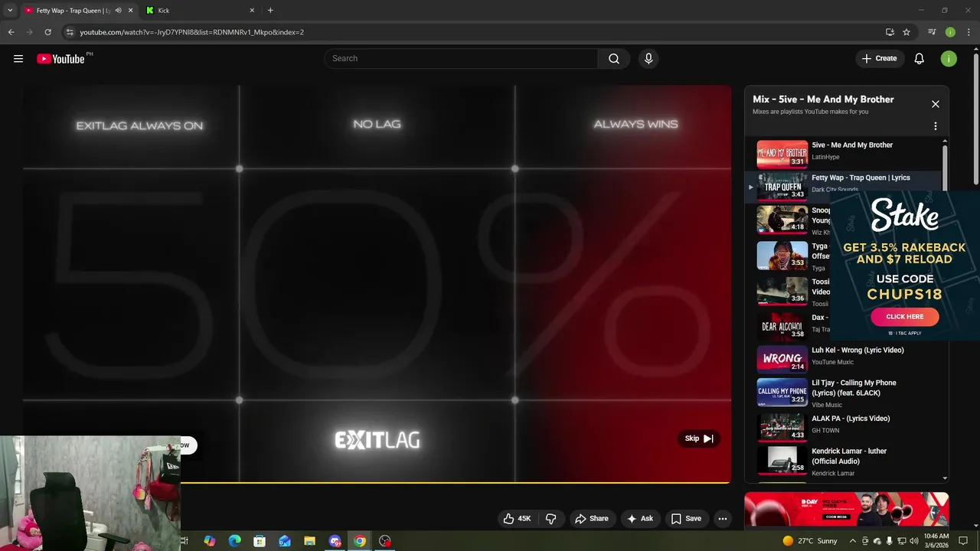
Task: Play 5ive - Me And My Brother thumbnail
Action: tap(782, 154)
